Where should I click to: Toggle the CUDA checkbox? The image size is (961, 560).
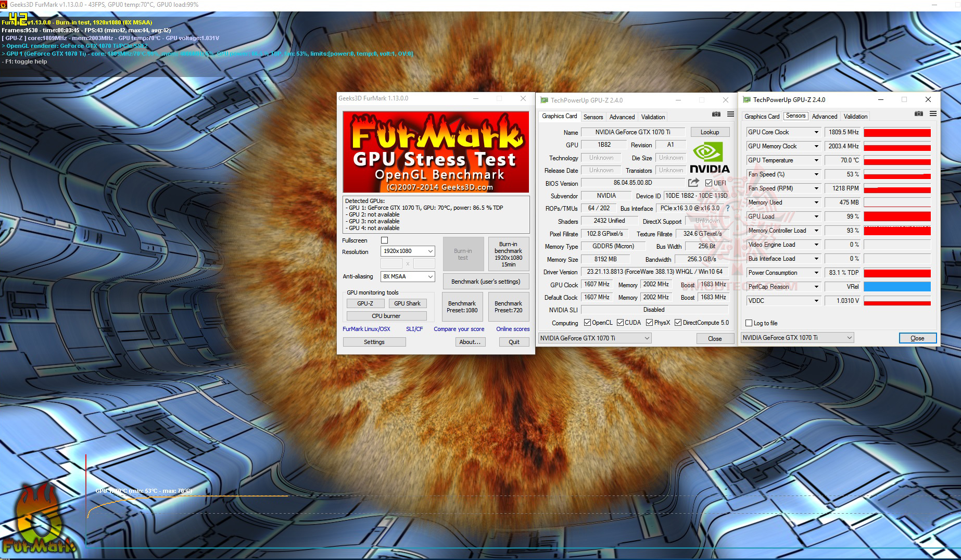pos(620,323)
